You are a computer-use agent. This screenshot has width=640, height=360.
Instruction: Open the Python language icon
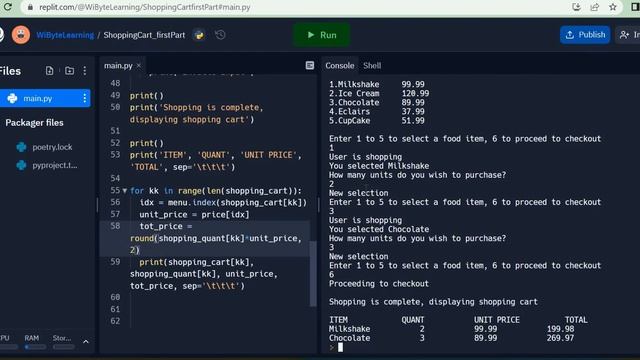click(x=199, y=35)
